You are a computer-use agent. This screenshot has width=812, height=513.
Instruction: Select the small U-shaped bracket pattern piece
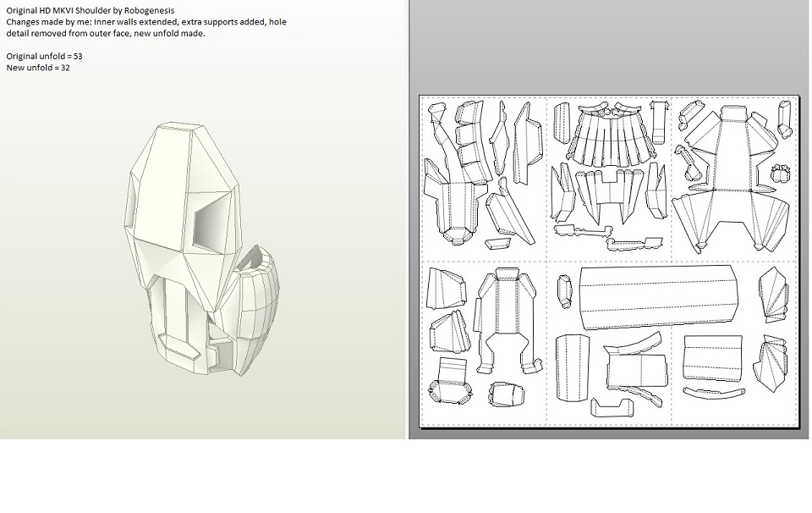click(613, 407)
